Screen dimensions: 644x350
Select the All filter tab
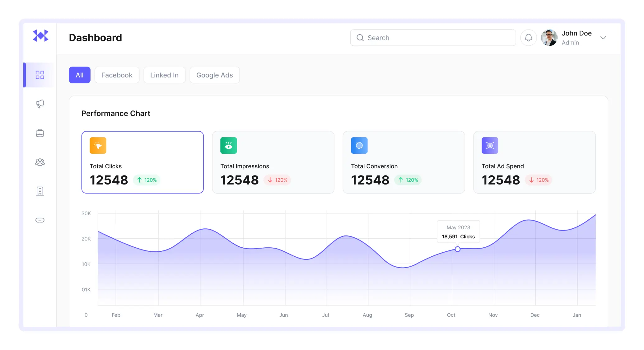80,75
